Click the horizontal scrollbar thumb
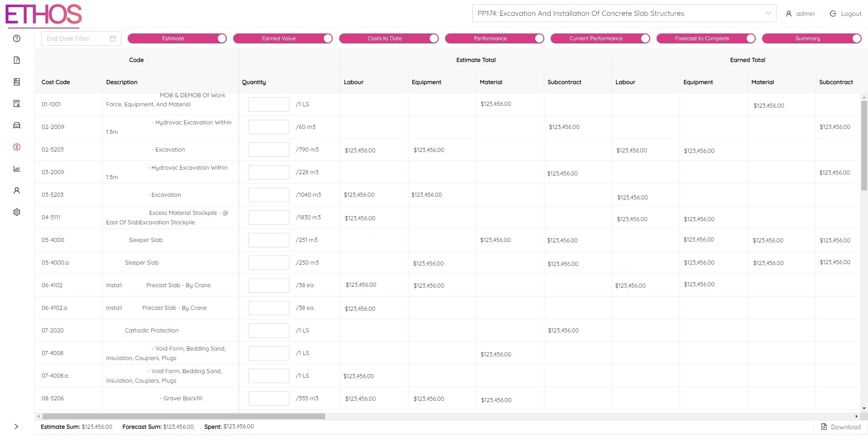The width and height of the screenshot is (868, 436). coord(183,416)
